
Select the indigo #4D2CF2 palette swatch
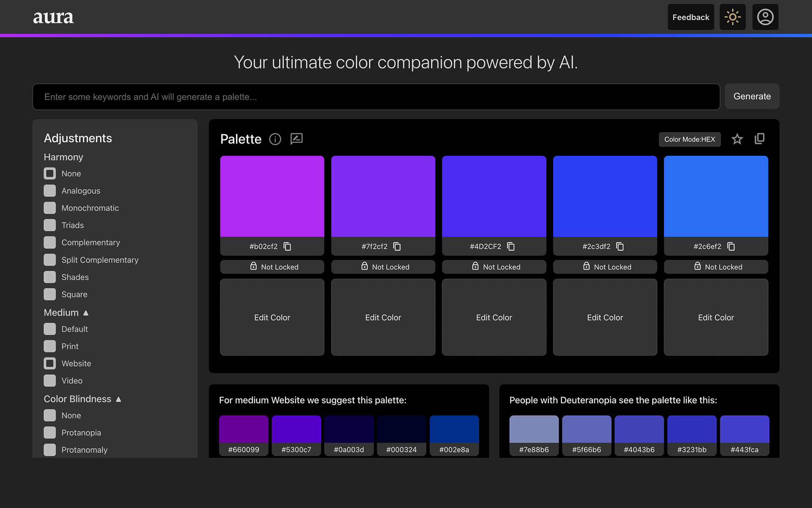[494, 196]
